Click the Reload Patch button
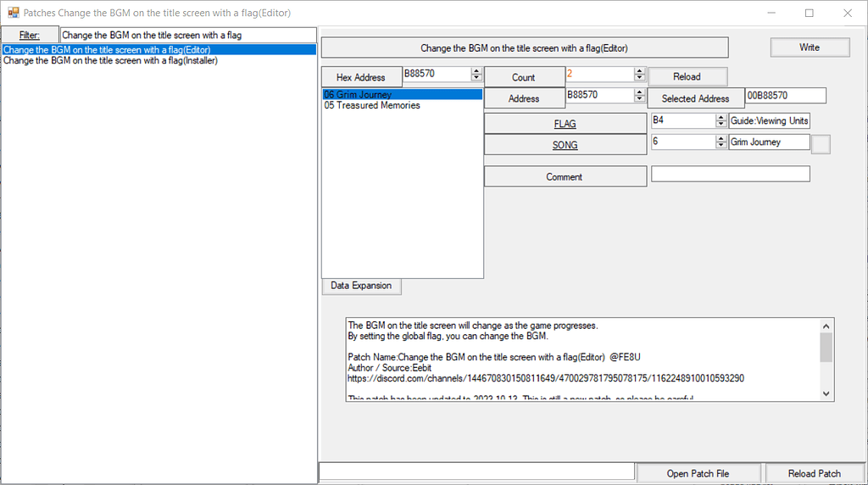Viewport: 868px width, 485px height. [x=814, y=473]
